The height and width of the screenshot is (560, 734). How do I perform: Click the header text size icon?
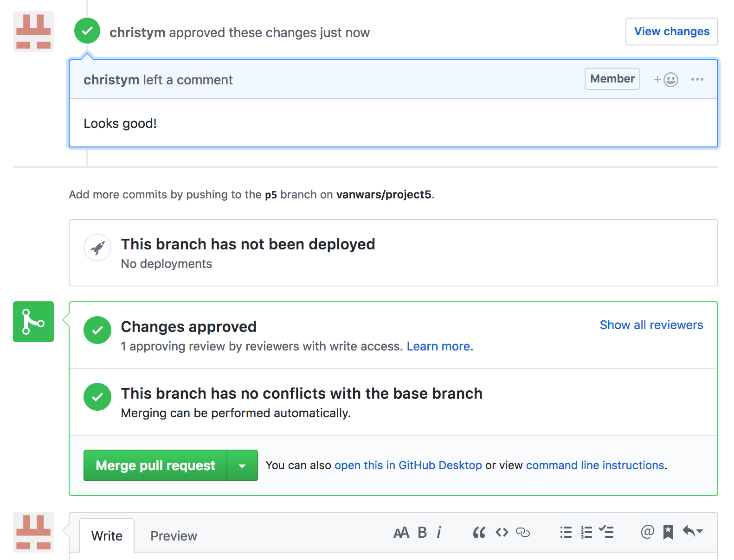401,533
